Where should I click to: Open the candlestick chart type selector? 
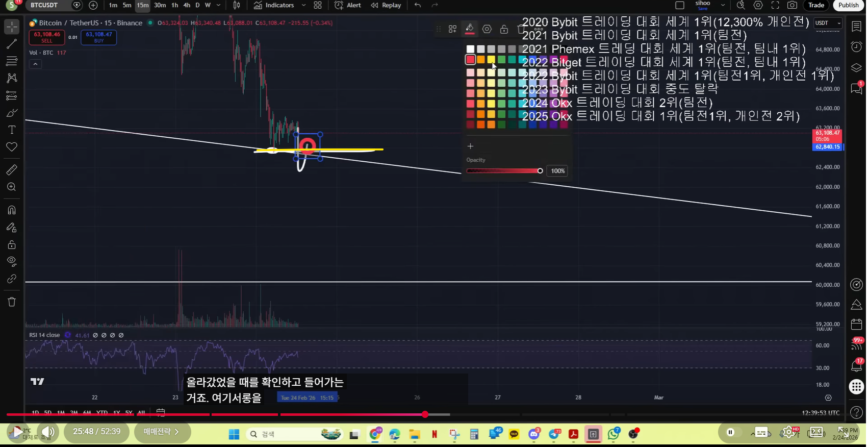pyautogui.click(x=237, y=5)
